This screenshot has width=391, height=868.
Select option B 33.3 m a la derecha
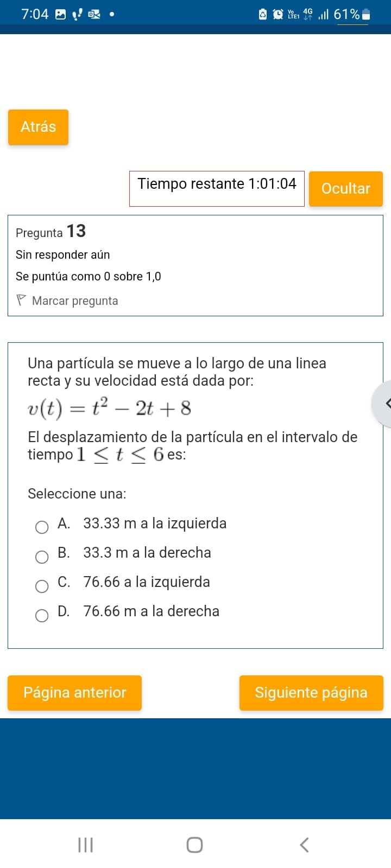42,557
